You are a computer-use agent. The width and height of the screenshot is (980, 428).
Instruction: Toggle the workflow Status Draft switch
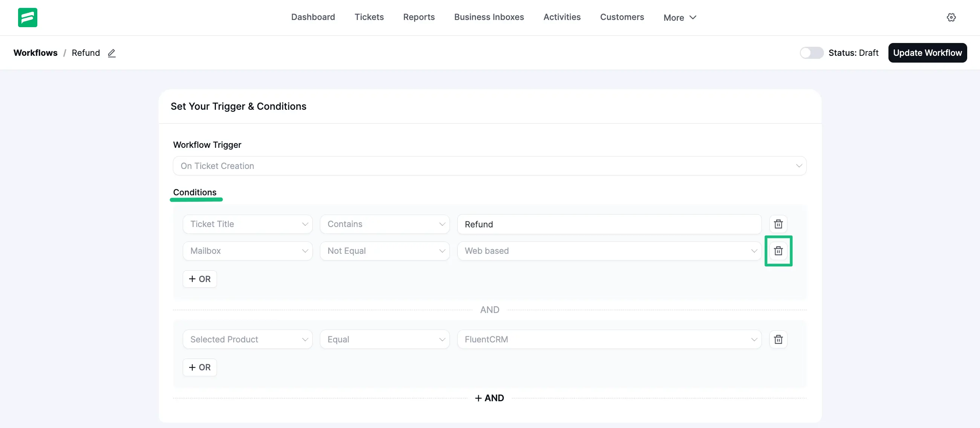(x=811, y=53)
